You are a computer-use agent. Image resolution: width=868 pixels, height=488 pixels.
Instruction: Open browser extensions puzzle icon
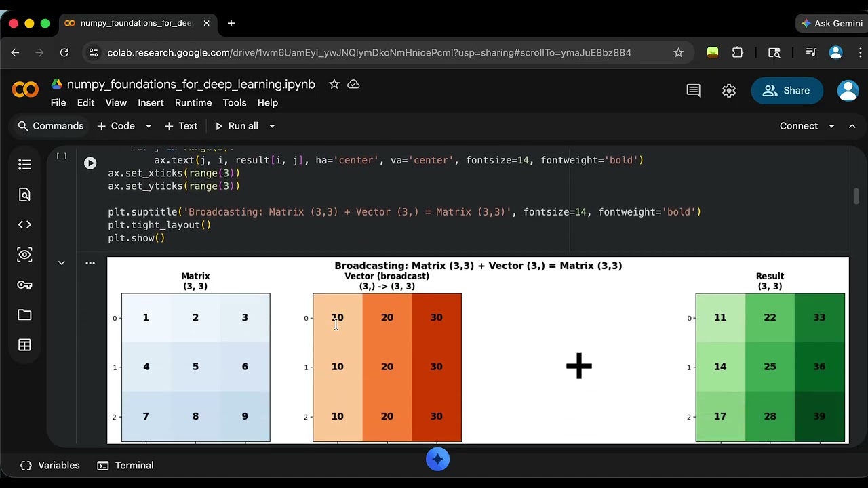pyautogui.click(x=738, y=52)
